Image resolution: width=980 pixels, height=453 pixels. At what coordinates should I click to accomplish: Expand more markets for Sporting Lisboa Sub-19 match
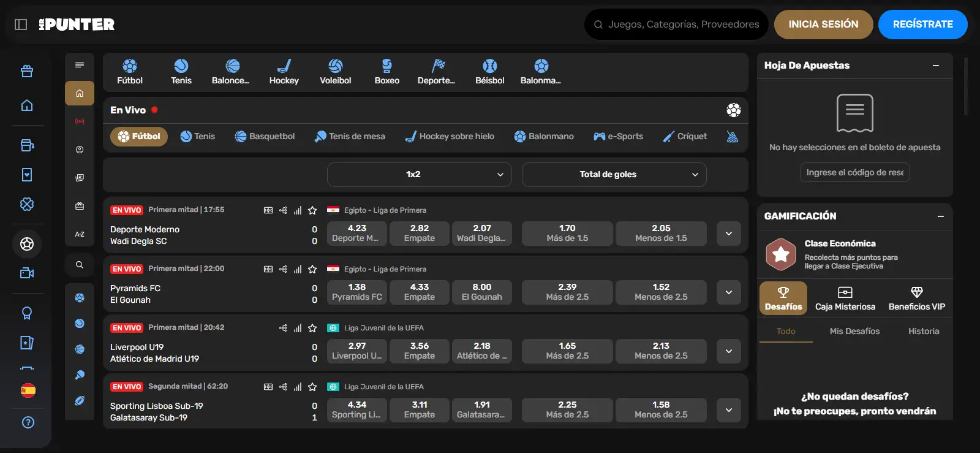click(729, 410)
